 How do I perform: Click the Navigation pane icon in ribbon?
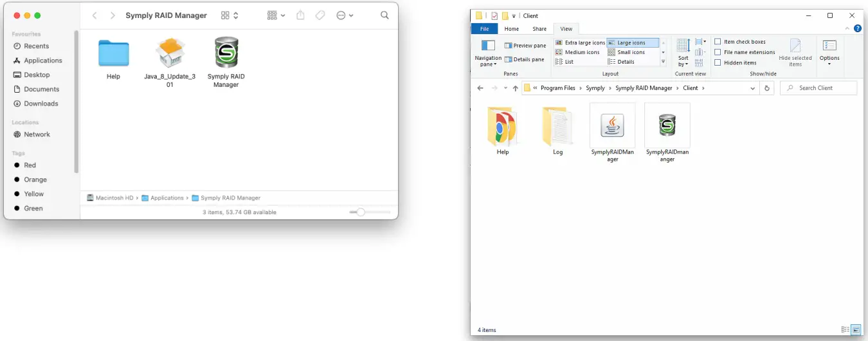pos(488,53)
